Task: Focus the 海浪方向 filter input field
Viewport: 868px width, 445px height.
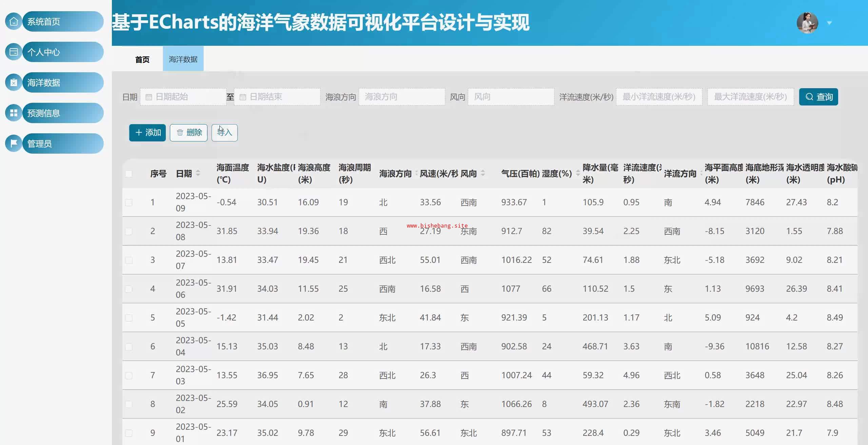Action: (x=402, y=97)
